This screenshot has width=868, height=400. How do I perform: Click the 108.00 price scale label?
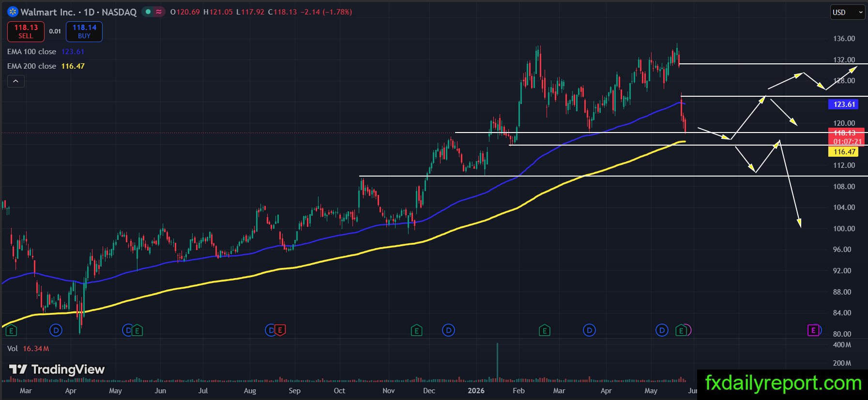(844, 187)
